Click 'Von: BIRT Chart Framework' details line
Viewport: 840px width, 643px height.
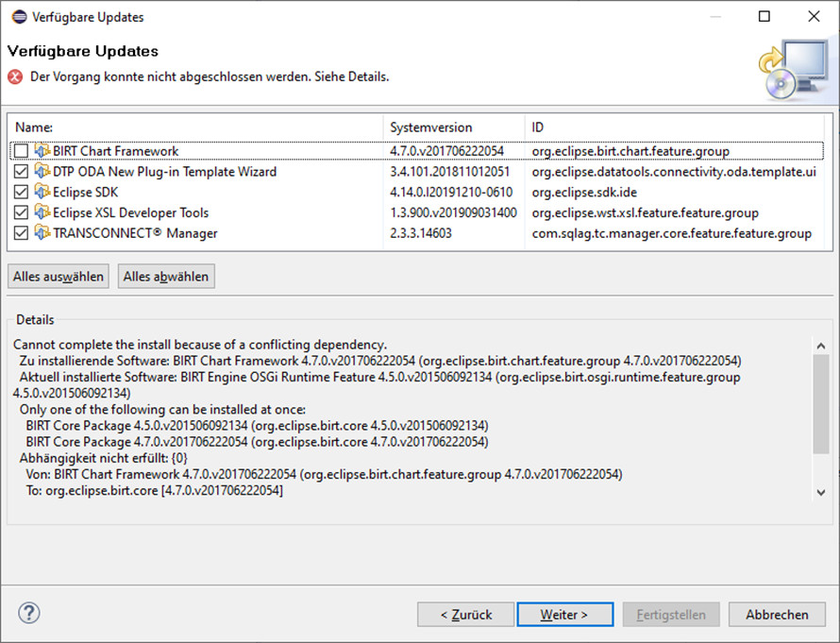pyautogui.click(x=324, y=474)
